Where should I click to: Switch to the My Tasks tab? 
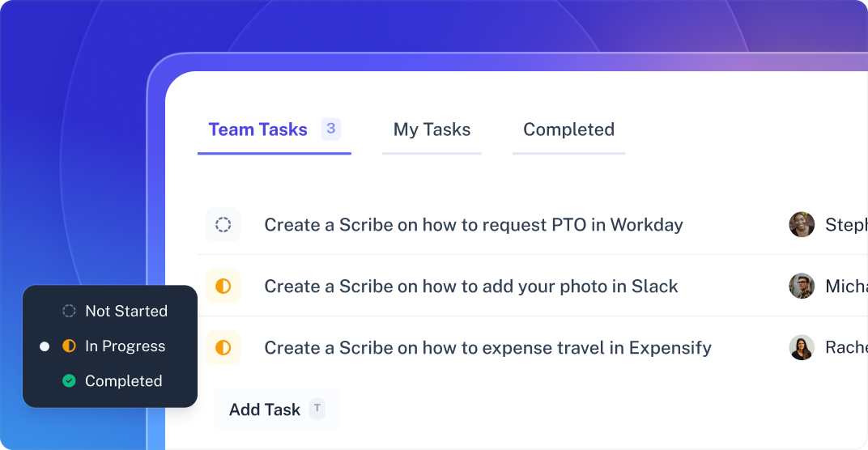432,129
